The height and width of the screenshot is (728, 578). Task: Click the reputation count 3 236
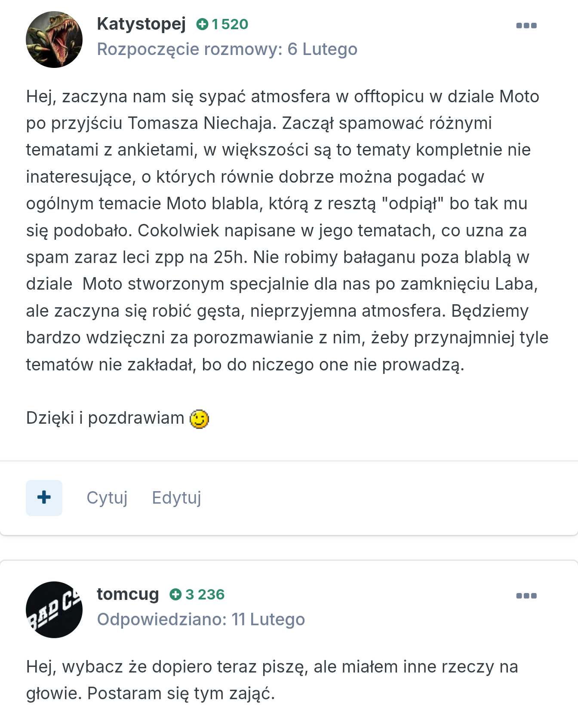[205, 594]
